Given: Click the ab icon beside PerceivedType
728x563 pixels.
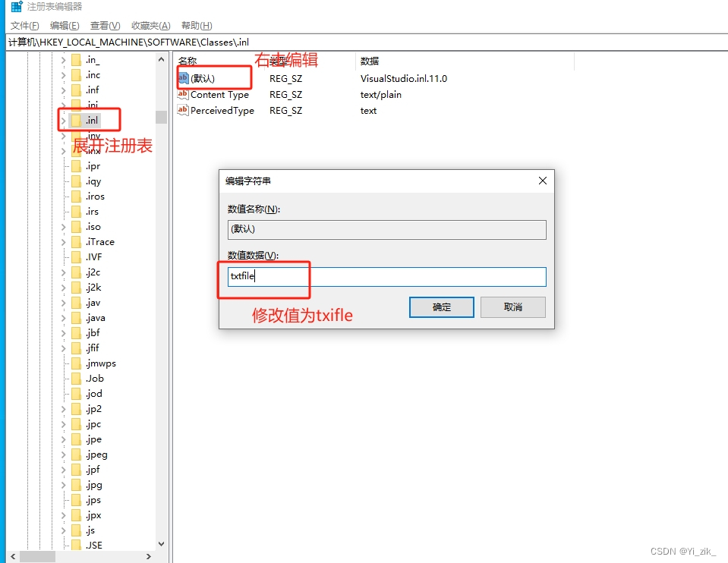Looking at the screenshot, I should [x=184, y=110].
